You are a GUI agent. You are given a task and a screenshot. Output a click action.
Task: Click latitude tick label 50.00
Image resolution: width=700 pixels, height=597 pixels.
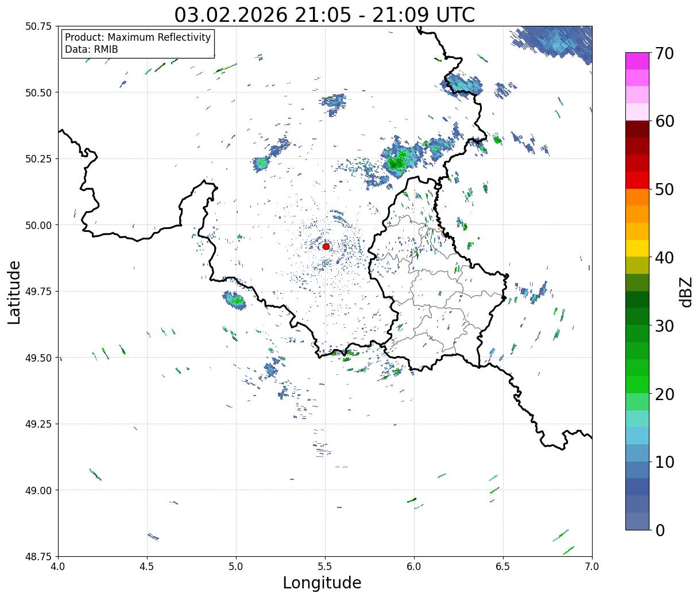38,225
